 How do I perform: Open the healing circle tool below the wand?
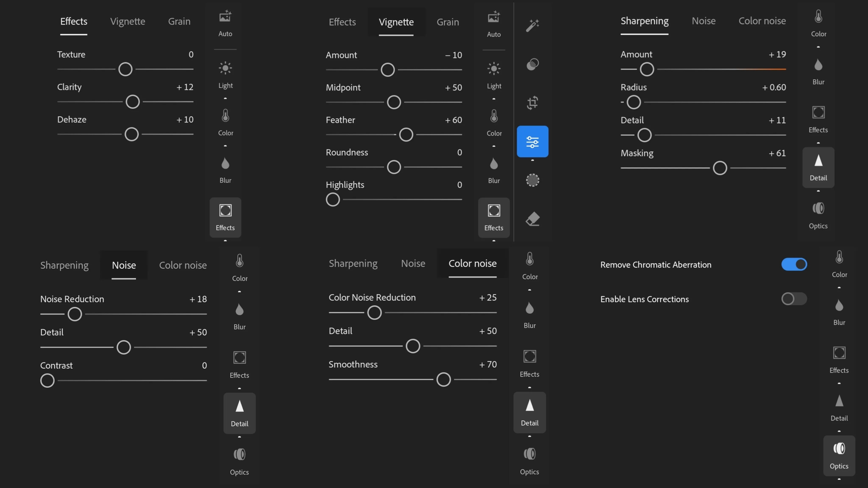pos(532,64)
